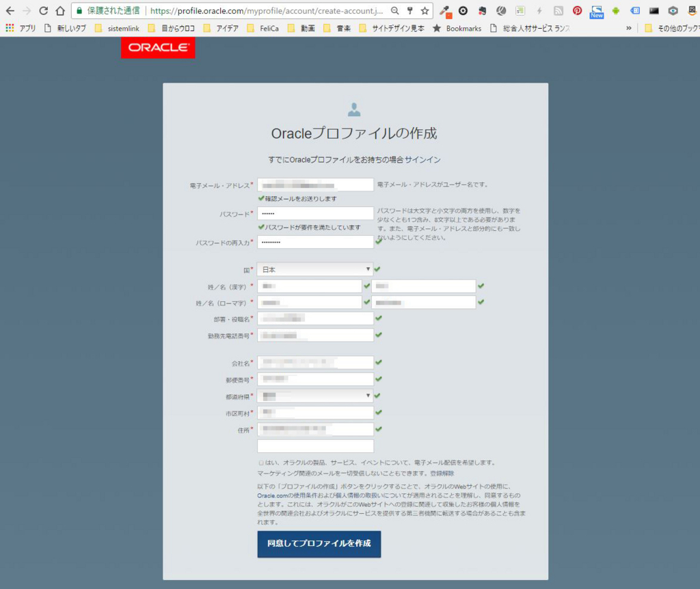
Task: Click 同意してプロファイルを作成 button
Action: tap(319, 544)
